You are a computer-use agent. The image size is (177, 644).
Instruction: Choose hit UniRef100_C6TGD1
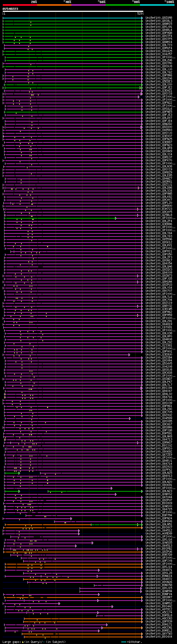point(159,327)
